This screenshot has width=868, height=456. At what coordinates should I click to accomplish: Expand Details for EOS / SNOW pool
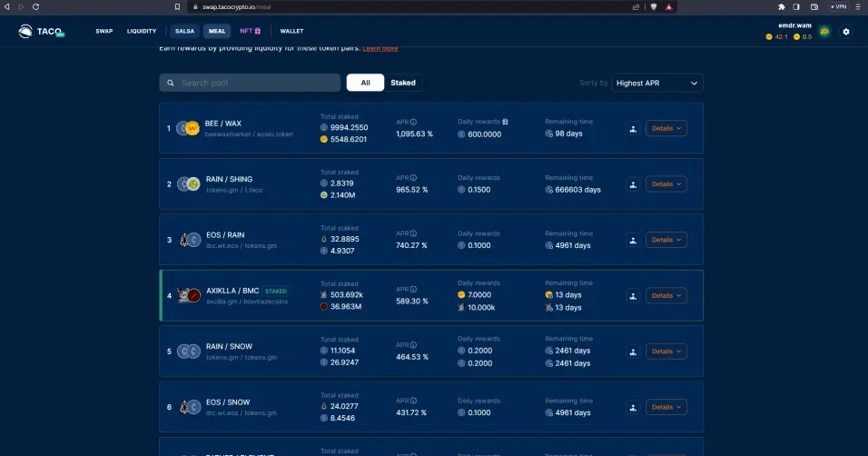tap(666, 407)
